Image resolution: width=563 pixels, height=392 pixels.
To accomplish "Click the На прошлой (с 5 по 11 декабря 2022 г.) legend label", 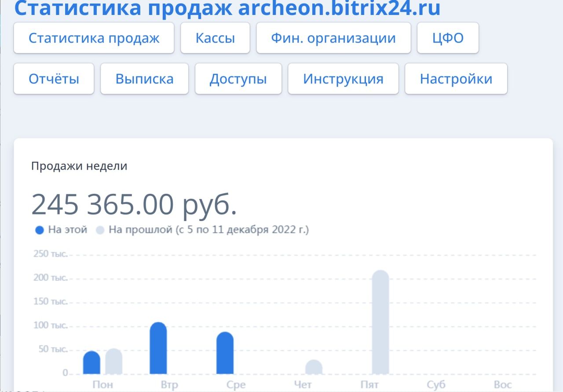I will [209, 230].
